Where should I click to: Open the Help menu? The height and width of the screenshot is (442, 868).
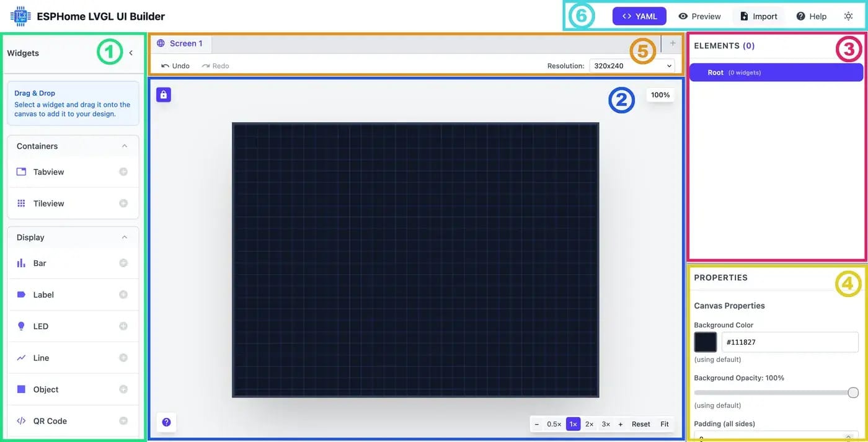812,16
